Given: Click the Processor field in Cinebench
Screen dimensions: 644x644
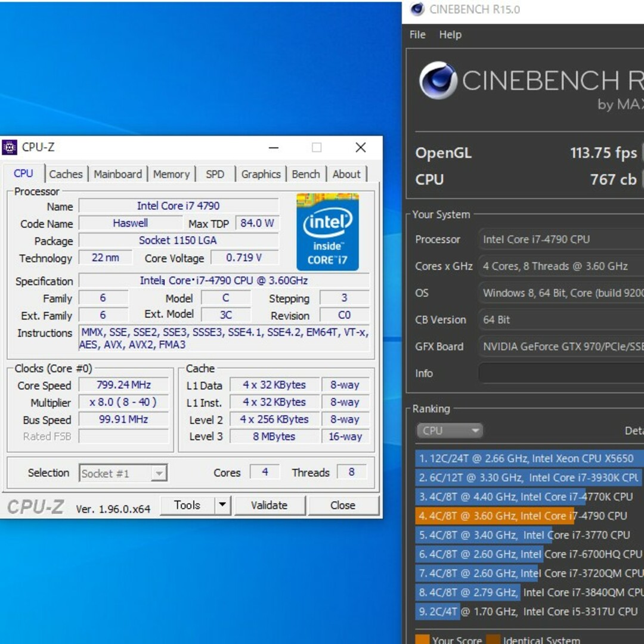Looking at the screenshot, I should coord(561,240).
